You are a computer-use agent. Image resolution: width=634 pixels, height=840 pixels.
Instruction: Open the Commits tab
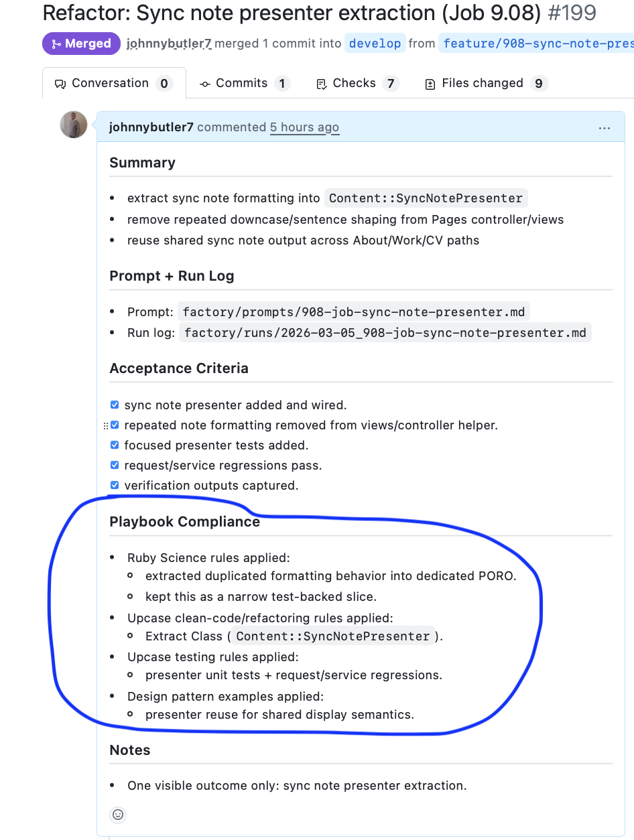(244, 83)
